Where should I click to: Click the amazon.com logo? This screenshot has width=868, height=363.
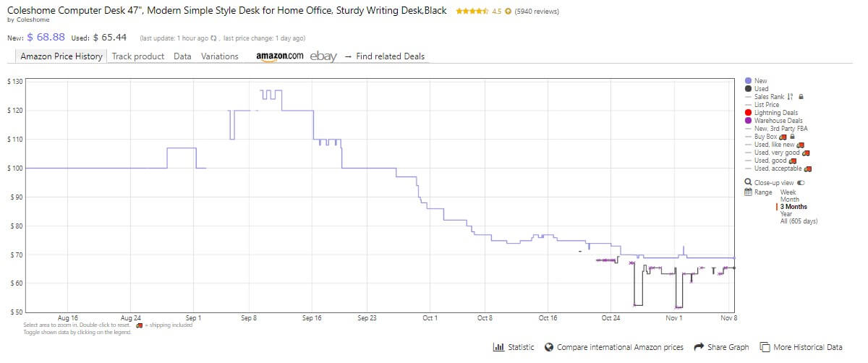click(x=279, y=56)
